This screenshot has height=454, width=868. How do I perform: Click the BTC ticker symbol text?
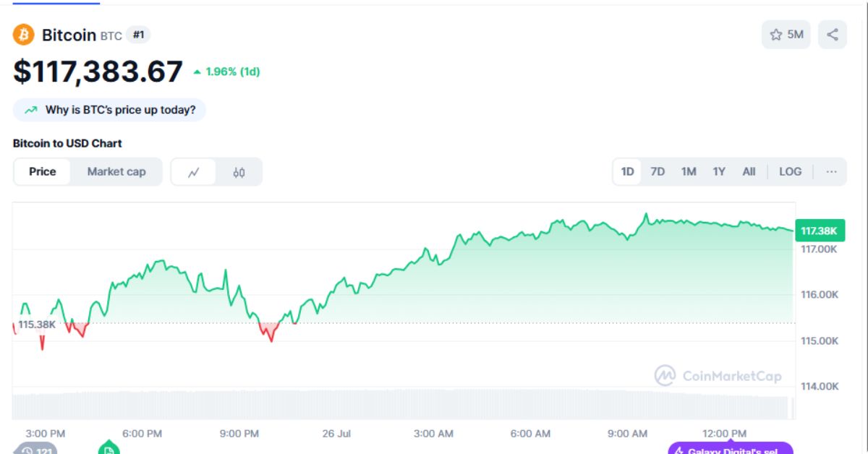click(111, 35)
